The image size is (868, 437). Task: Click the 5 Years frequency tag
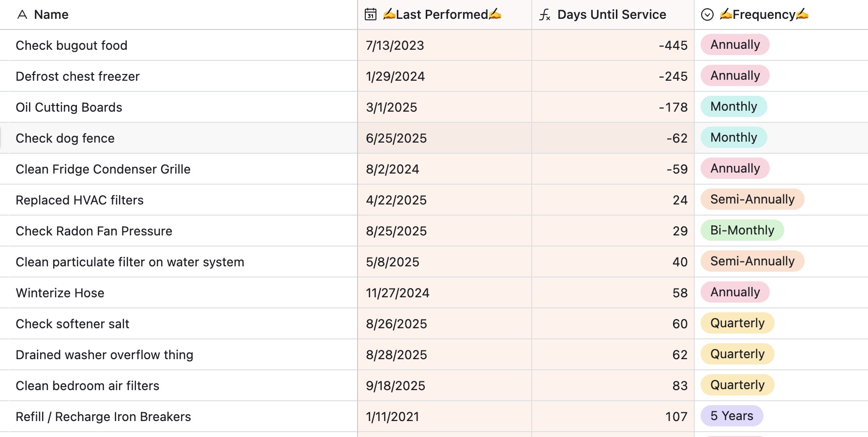point(732,416)
